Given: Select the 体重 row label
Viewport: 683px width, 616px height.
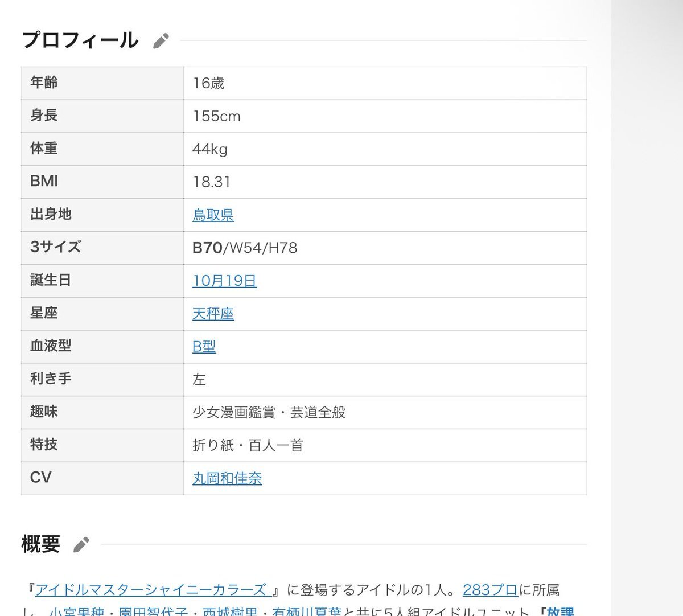Looking at the screenshot, I should point(44,149).
